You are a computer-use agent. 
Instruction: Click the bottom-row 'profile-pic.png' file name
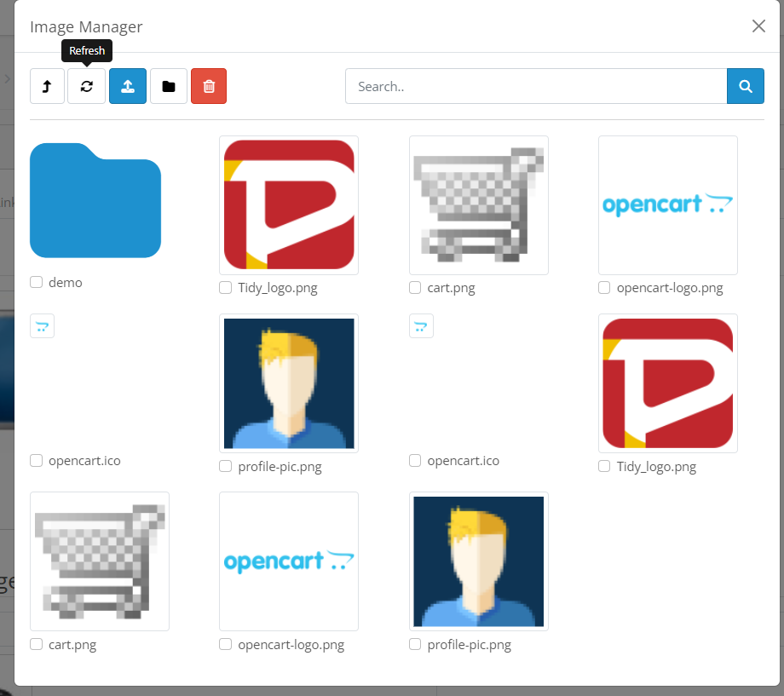pos(469,645)
